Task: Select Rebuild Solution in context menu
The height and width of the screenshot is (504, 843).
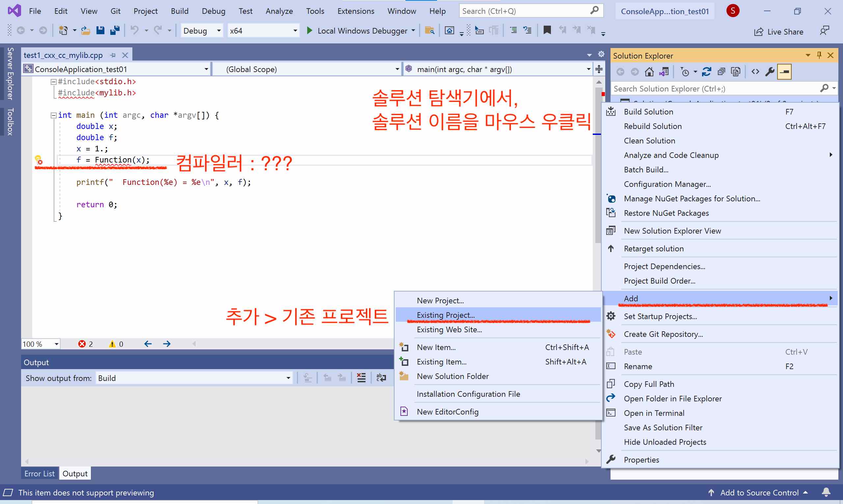Action: tap(719, 126)
